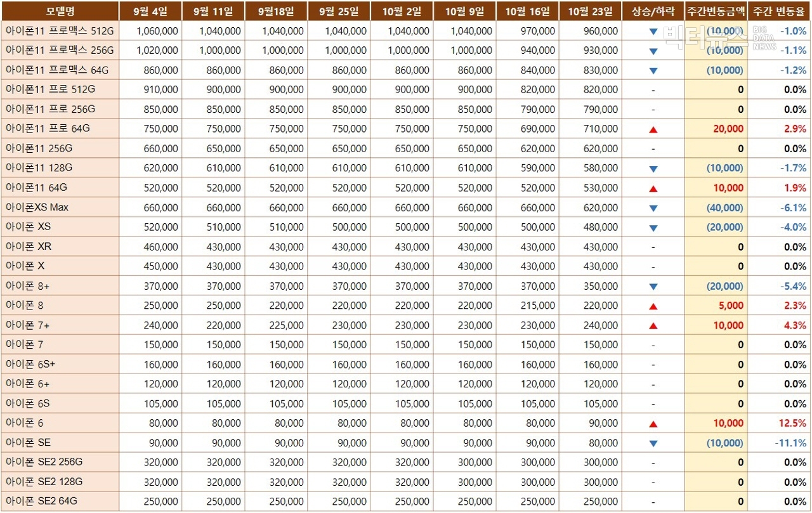
Task: Click the 아이폰 6+ model name
Action: (27, 384)
